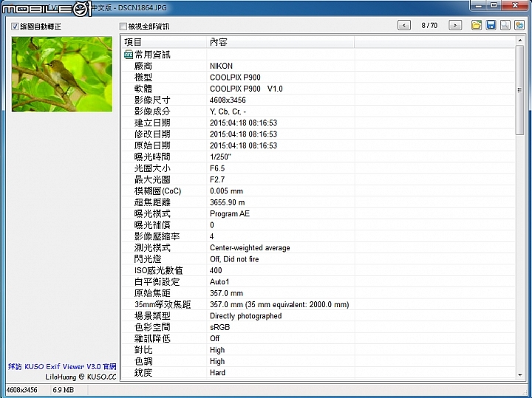The image size is (532, 398).
Task: Collapse the 常用資訊 group icon
Action: [x=129, y=55]
